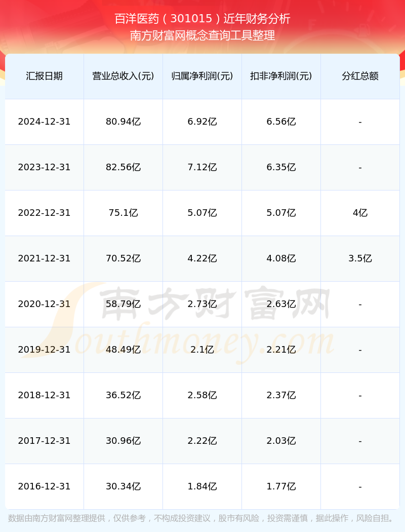Select the 58.79亿 revenue cell
The height and width of the screenshot is (532, 405).
124,305
